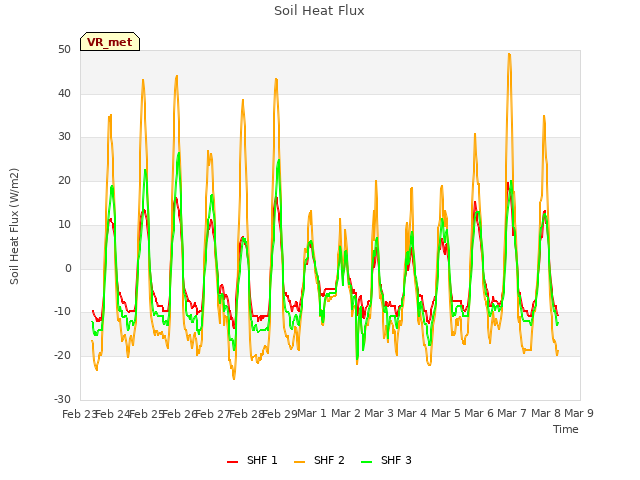640x480 pixels.
Task: Click the -10 y-axis tick label
Action: (x=62, y=312)
